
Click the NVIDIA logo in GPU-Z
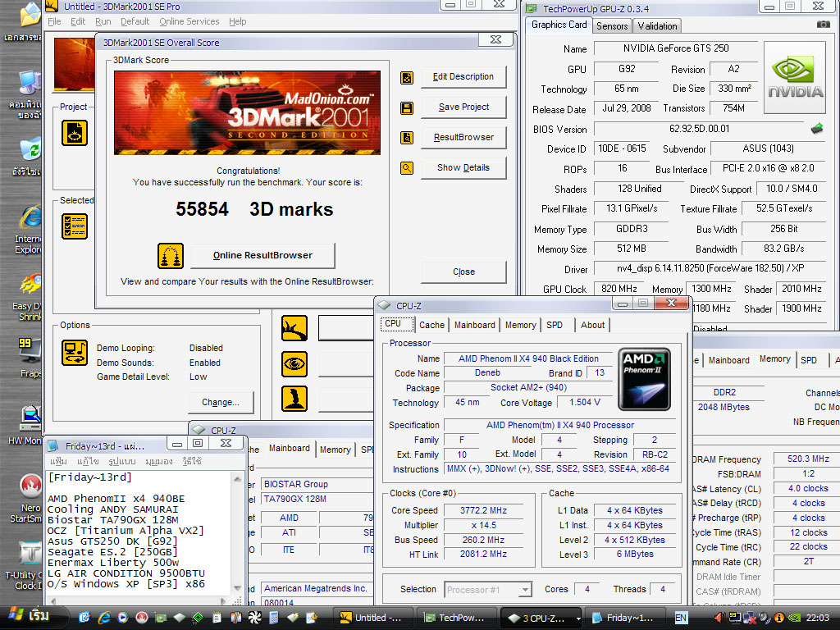click(x=795, y=78)
